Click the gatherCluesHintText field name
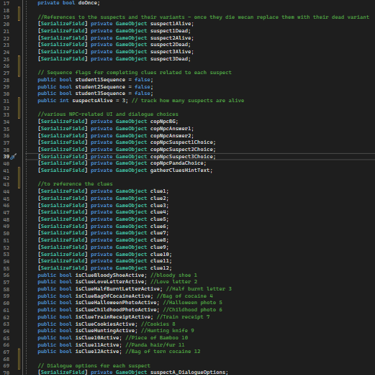 (180, 170)
